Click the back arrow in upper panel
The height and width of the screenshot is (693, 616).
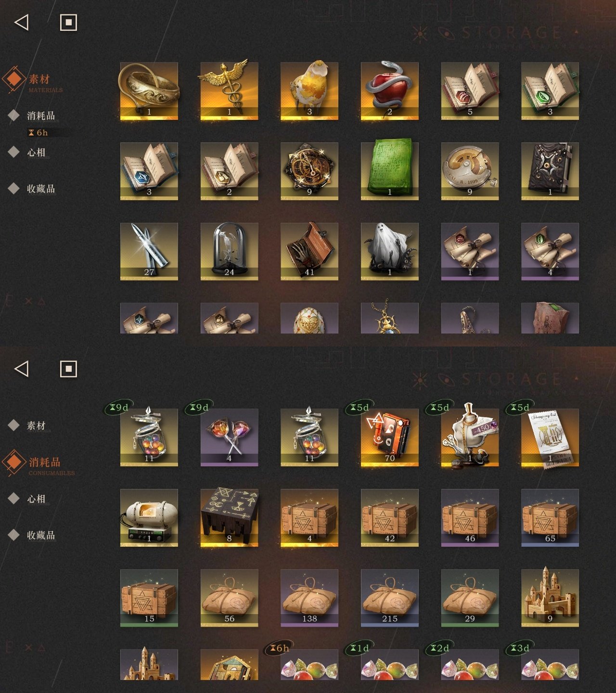coord(22,22)
